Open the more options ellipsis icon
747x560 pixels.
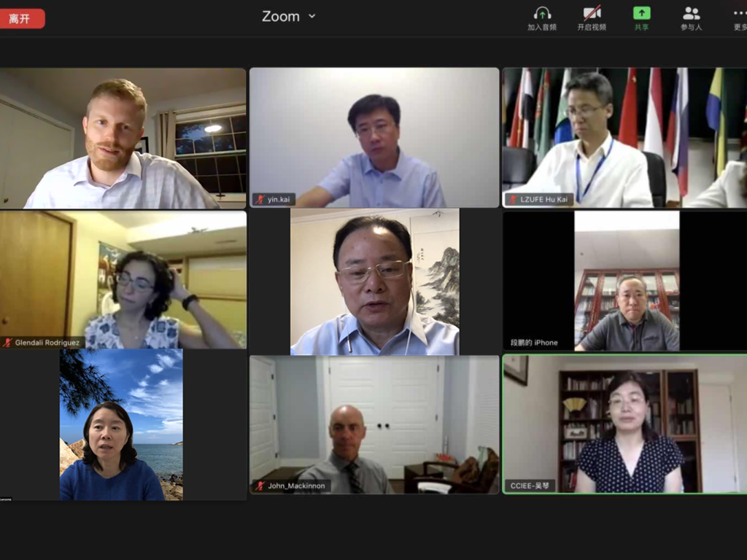pyautogui.click(x=740, y=13)
